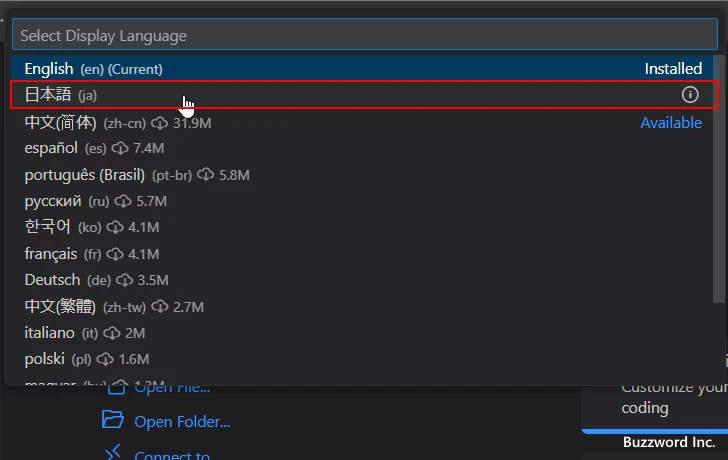Viewport: 728px width, 460px height.
Task: Open the Open Folder... link
Action: (x=182, y=422)
